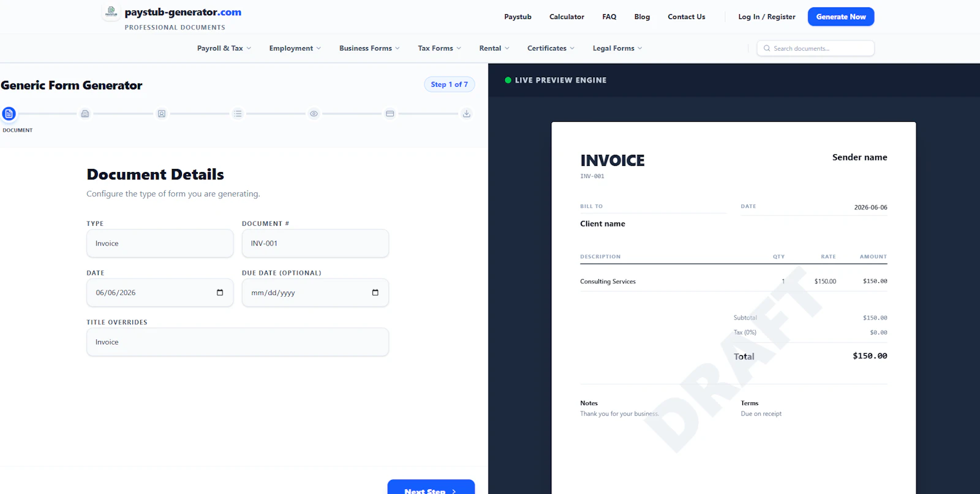Click the Consulting Services line item

[608, 282]
